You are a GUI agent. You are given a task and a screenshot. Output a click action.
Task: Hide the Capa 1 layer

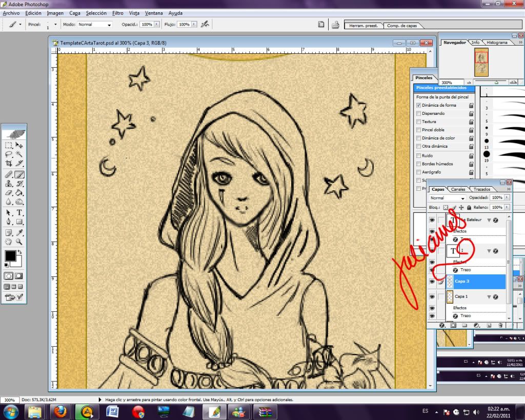tap(432, 297)
